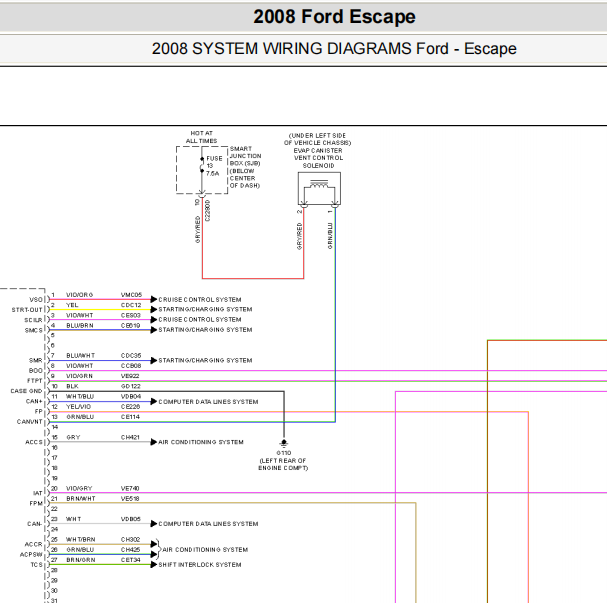Viewport: 607px width, 603px height.
Task: Click the CAN+ pin label
Action: [x=34, y=401]
